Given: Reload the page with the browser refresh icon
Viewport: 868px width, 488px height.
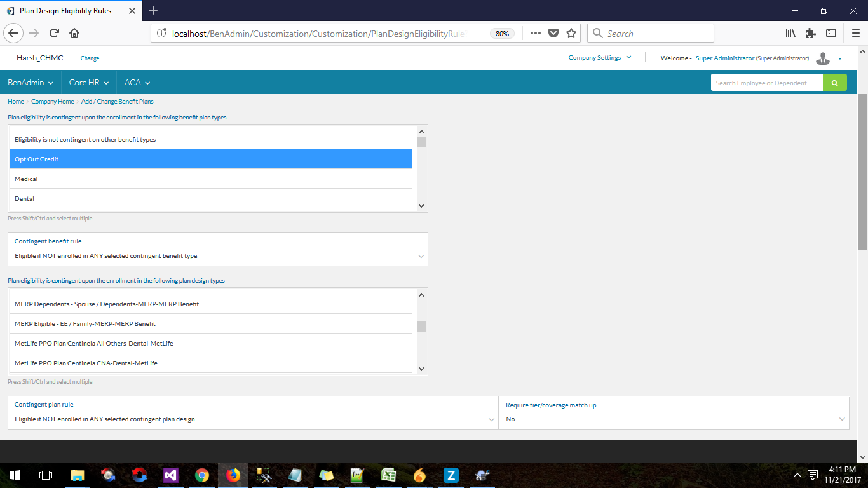Looking at the screenshot, I should [54, 34].
